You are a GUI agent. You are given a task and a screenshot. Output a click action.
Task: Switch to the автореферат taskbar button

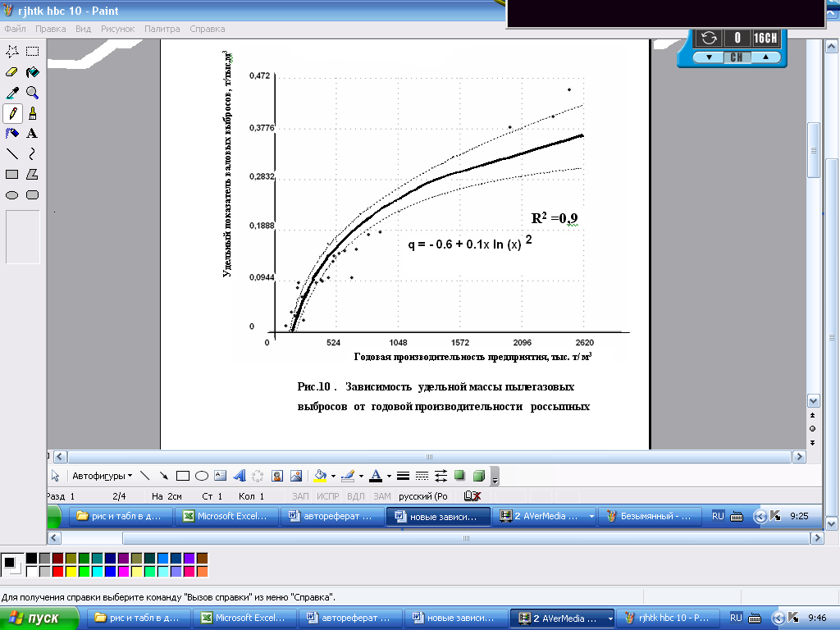[349, 619]
